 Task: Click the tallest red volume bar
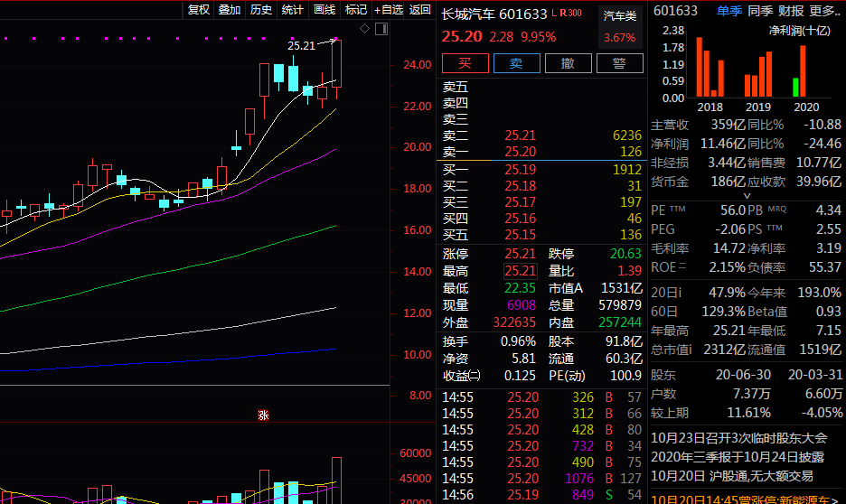[x=336, y=480]
